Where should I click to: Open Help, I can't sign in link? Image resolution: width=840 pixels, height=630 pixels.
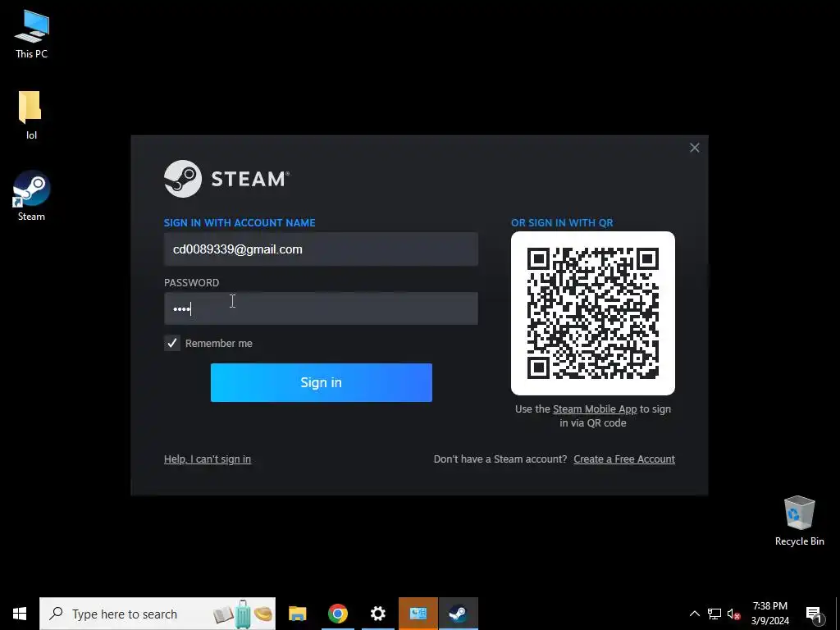click(x=208, y=459)
